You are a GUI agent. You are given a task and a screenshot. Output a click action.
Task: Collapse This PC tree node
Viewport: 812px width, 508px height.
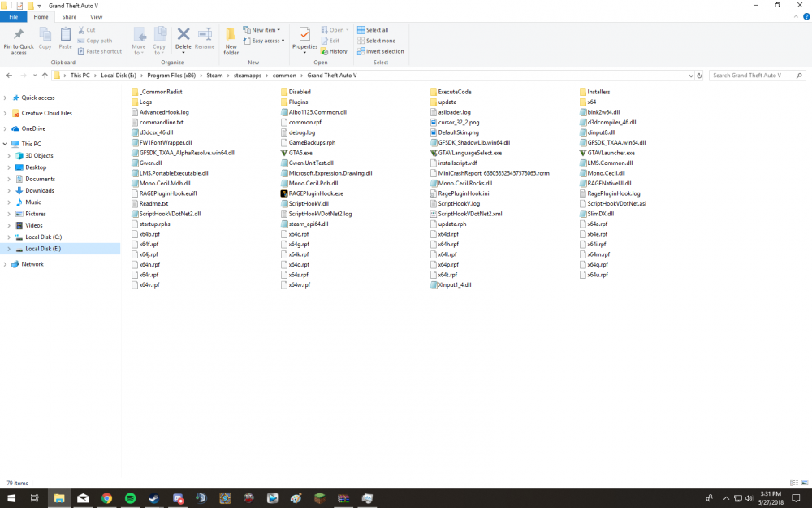[5, 144]
